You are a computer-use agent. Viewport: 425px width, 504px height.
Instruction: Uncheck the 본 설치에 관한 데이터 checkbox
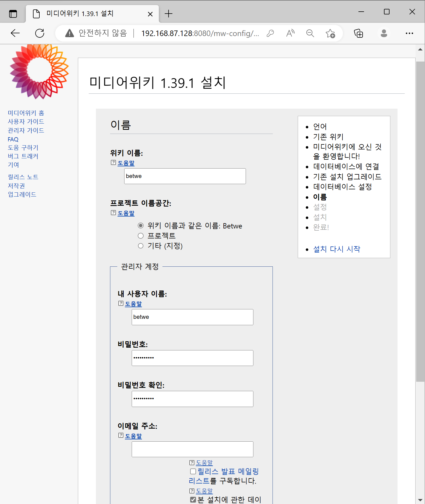[x=193, y=500]
